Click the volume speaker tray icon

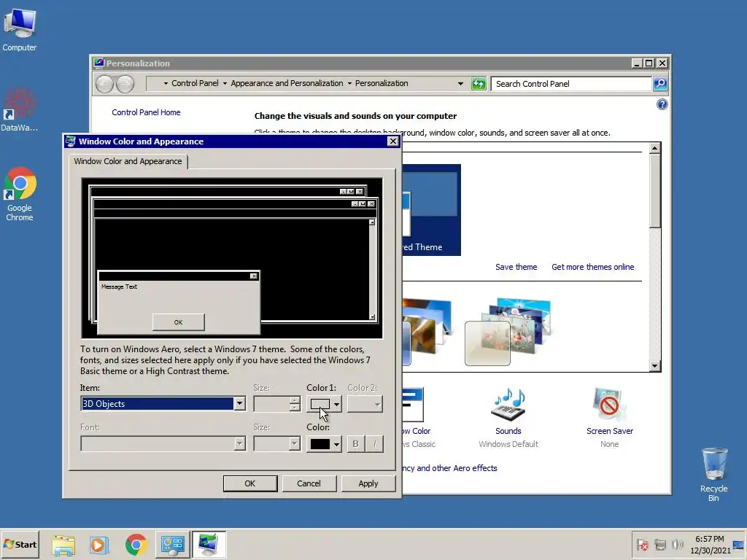click(x=677, y=544)
